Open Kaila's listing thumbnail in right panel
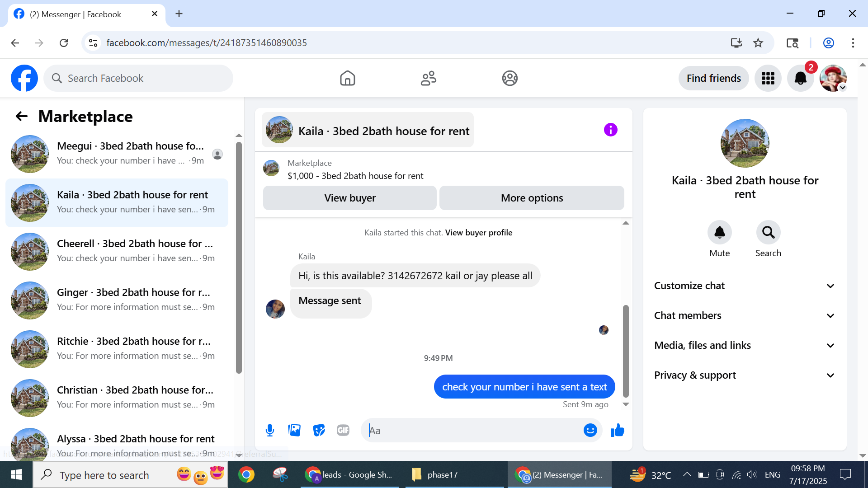Screen dimensions: 868x488 (745, 143)
